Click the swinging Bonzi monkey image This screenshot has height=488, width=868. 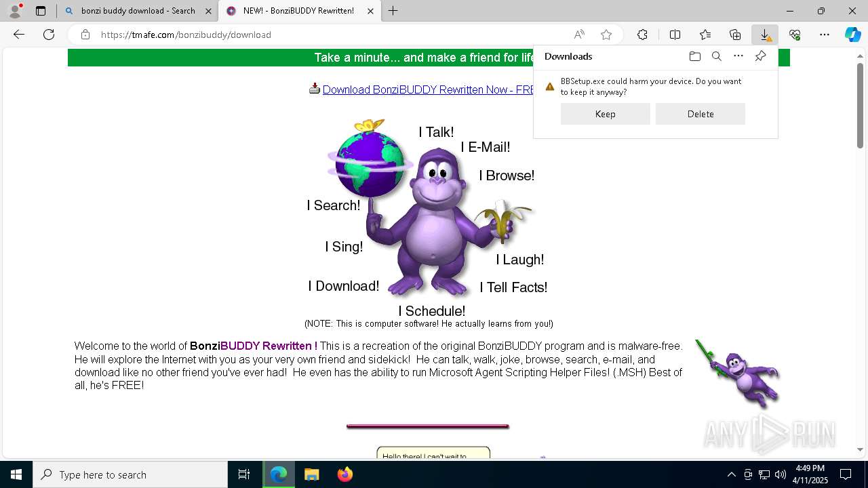click(738, 373)
